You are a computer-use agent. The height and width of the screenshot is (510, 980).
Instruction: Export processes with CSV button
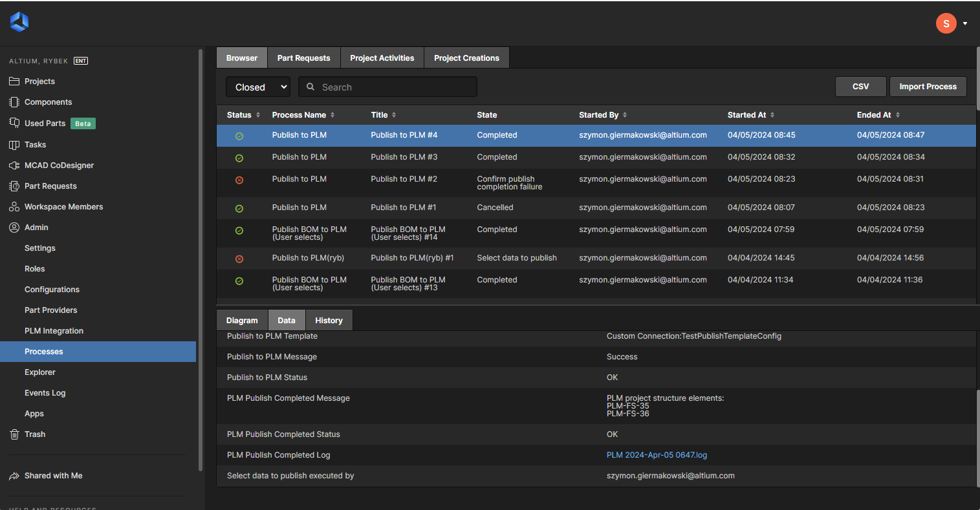[860, 87]
